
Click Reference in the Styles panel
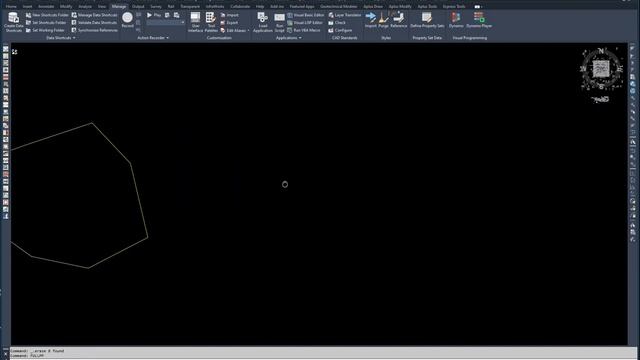[398, 20]
